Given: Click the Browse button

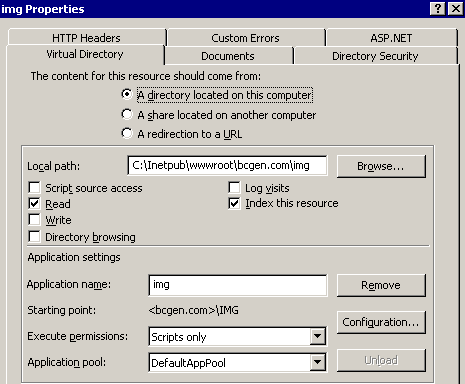Looking at the screenshot, I should click(x=381, y=166).
